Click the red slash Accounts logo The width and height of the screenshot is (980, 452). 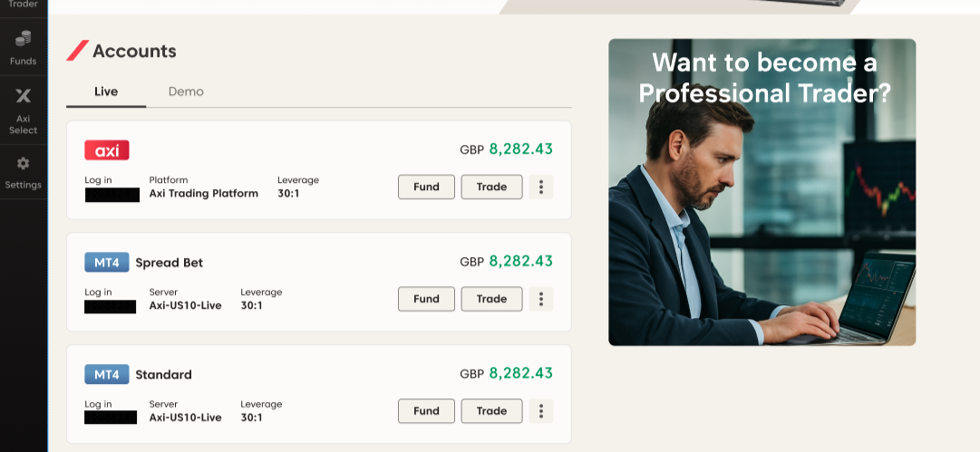pos(77,51)
